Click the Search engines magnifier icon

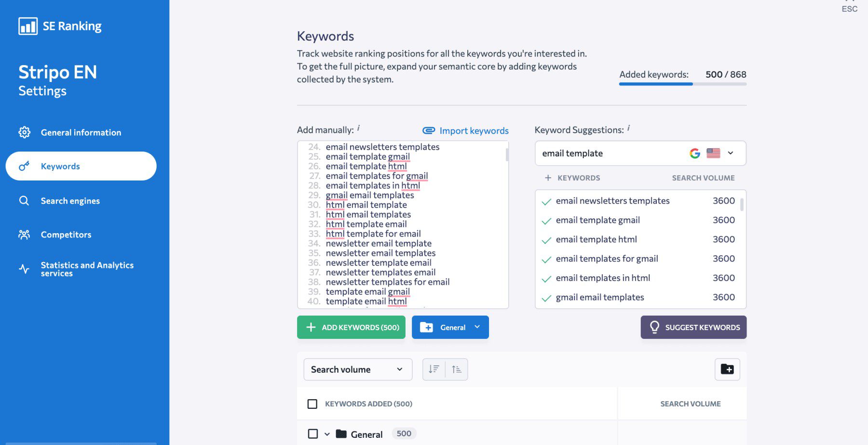click(x=24, y=201)
